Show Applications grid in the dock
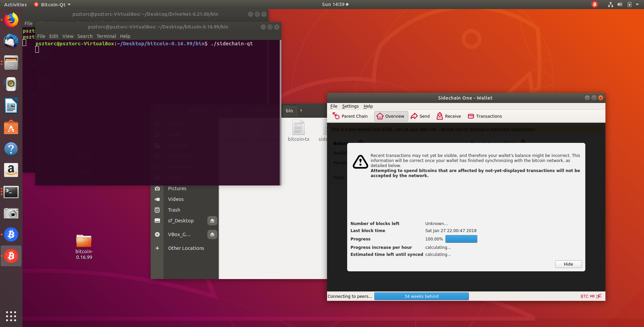The height and width of the screenshot is (327, 644). pos(11,316)
